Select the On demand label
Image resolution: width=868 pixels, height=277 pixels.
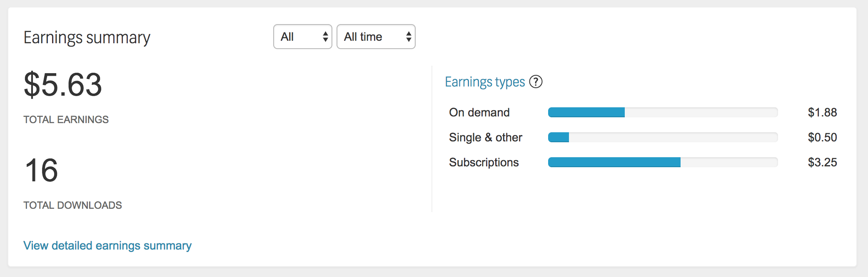coord(479,112)
